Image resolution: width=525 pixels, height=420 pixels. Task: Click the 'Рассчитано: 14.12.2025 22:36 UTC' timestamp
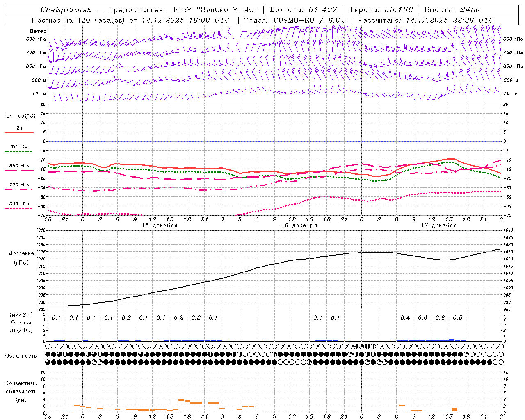(x=426, y=20)
